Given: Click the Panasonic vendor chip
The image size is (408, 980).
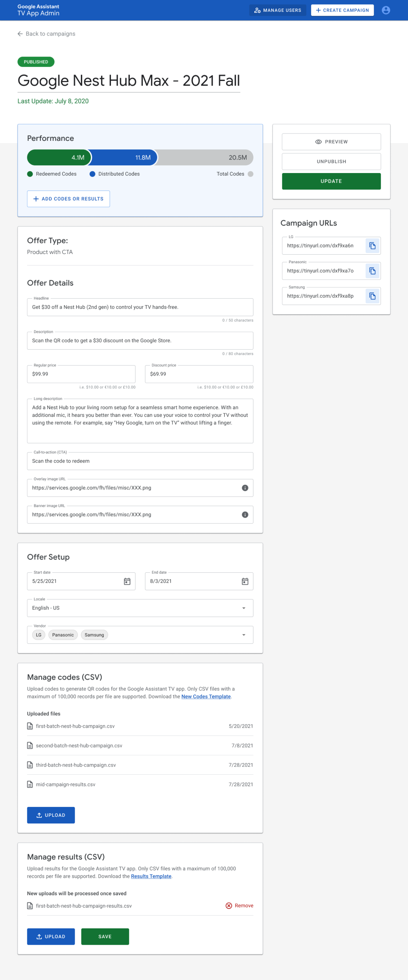Looking at the screenshot, I should click(x=63, y=635).
